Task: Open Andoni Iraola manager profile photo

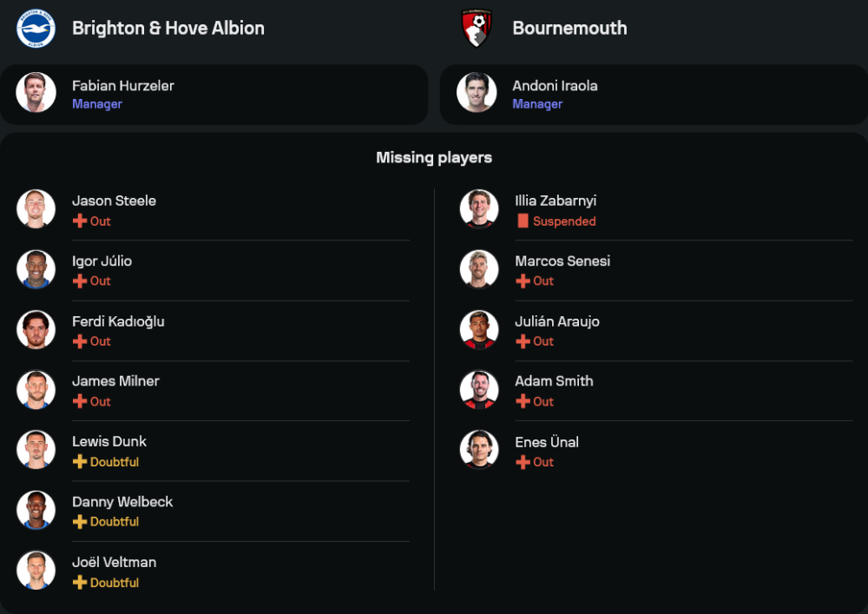Action: click(477, 93)
